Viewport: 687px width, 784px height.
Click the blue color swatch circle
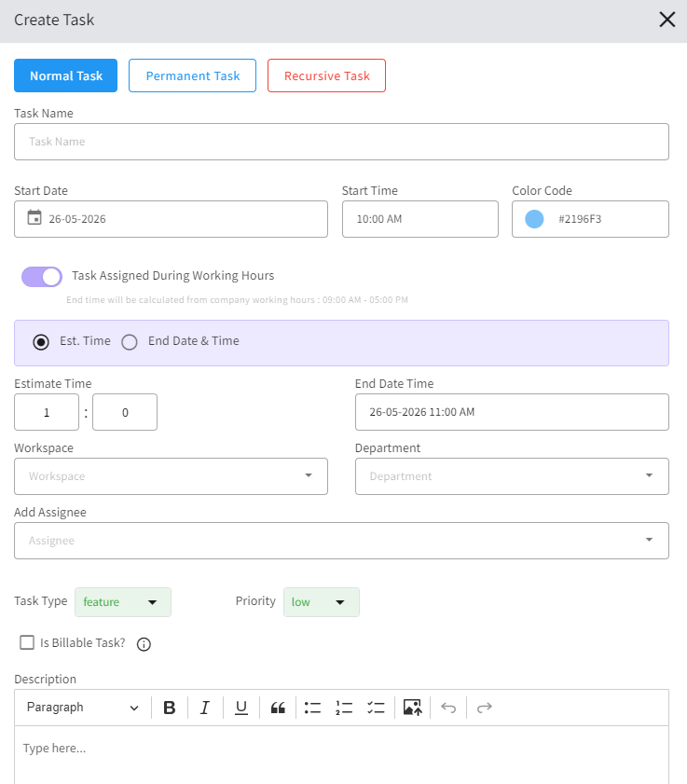point(534,219)
